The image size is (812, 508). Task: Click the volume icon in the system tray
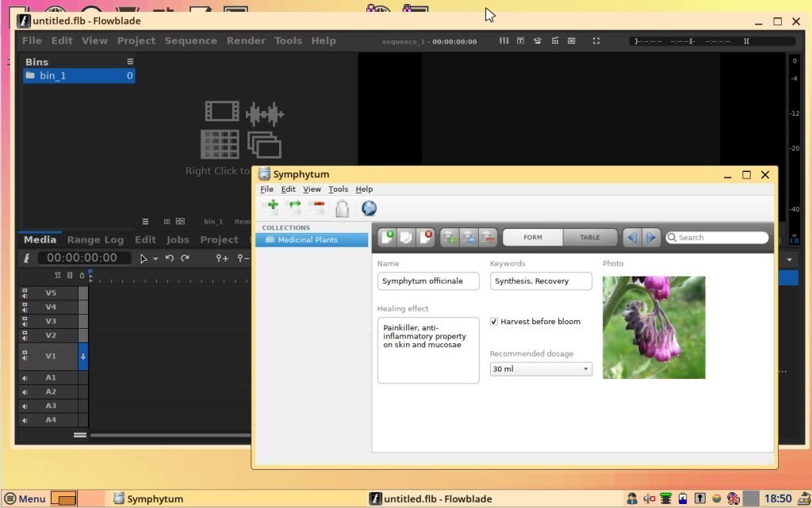pyautogui.click(x=649, y=498)
